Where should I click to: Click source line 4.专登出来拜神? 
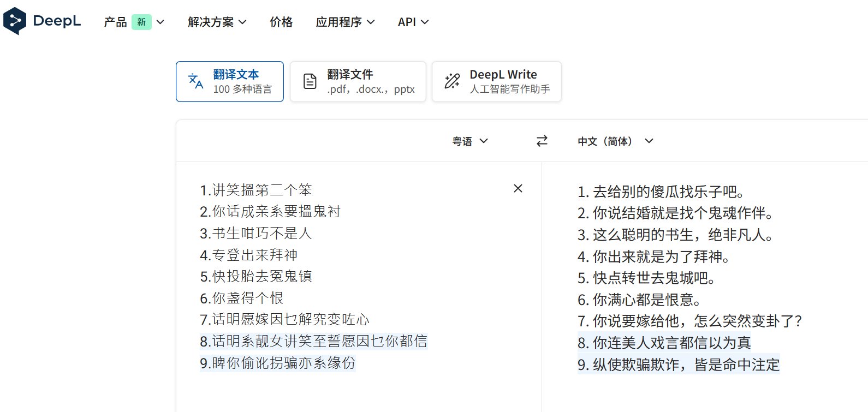pos(249,255)
